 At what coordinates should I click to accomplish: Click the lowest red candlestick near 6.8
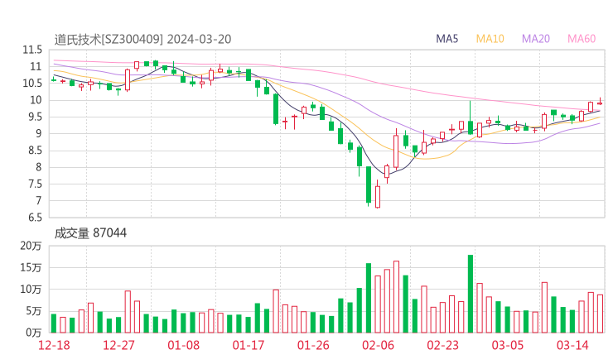378,196
